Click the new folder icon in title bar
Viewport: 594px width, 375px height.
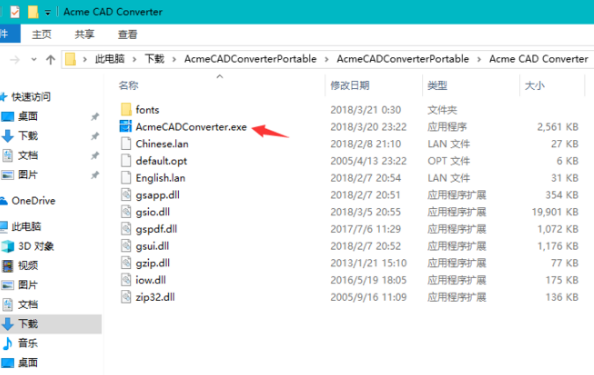[33, 12]
